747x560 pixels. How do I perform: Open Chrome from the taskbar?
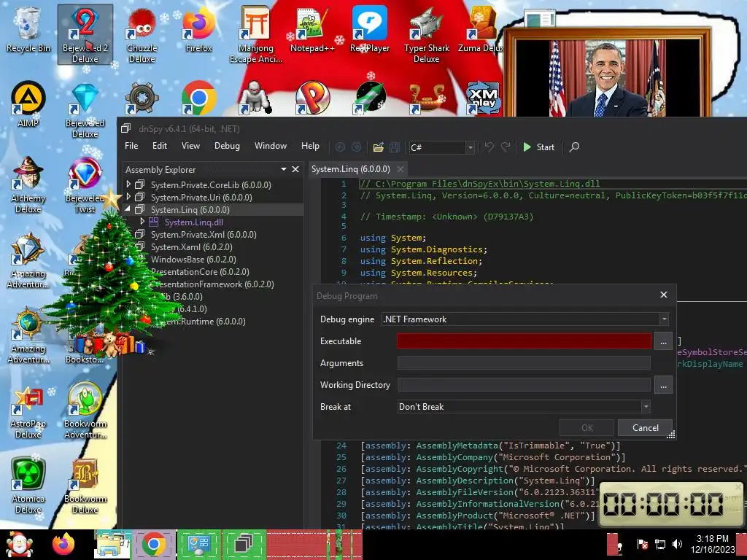tap(153, 544)
